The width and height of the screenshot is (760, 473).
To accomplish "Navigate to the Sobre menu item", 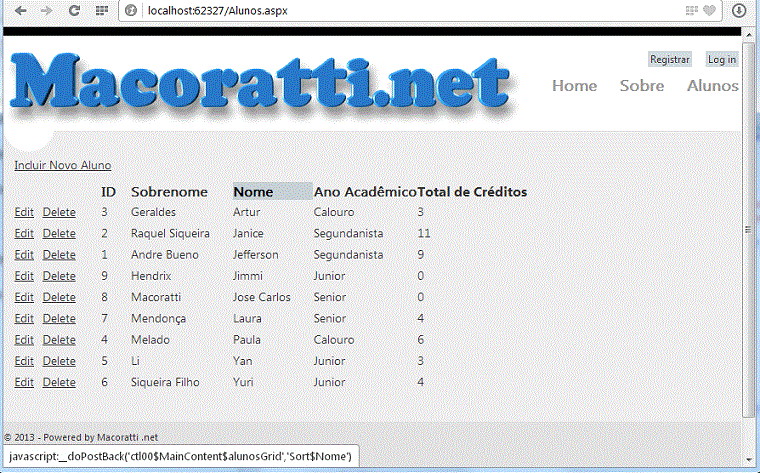I will tap(642, 86).
